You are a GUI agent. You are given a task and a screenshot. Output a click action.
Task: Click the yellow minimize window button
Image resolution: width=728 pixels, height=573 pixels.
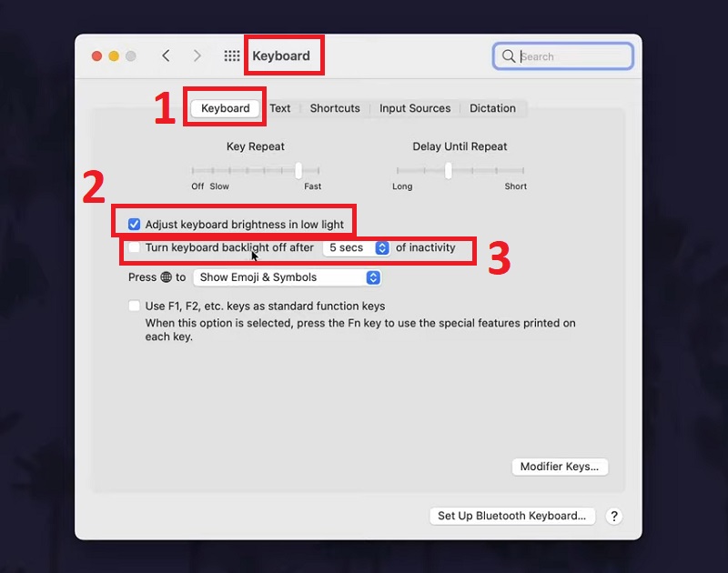point(114,56)
